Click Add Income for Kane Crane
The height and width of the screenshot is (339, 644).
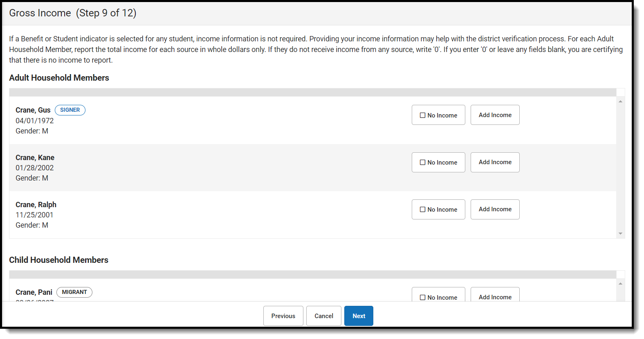[x=495, y=162]
